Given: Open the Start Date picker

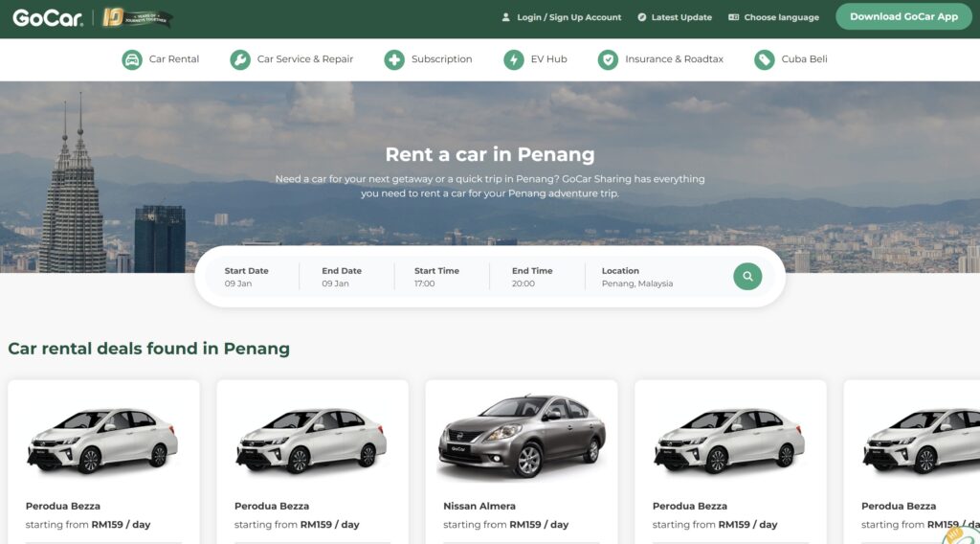Looking at the screenshot, I should tap(247, 277).
